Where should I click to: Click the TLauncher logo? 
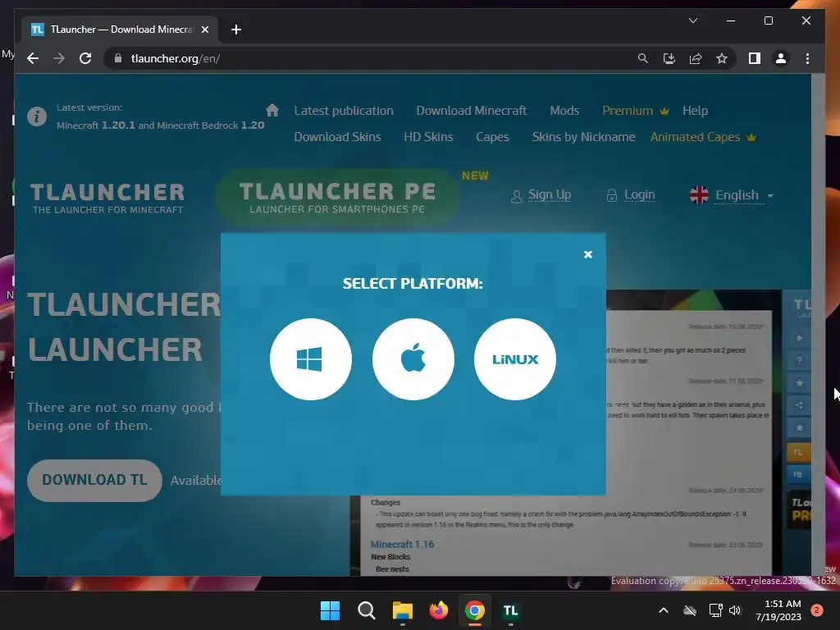(107, 199)
